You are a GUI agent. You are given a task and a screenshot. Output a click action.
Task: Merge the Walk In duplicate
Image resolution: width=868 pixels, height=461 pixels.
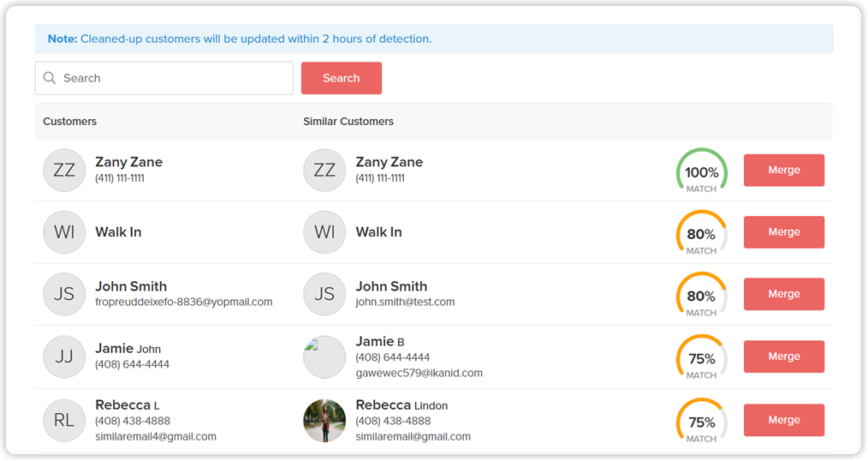[784, 232]
